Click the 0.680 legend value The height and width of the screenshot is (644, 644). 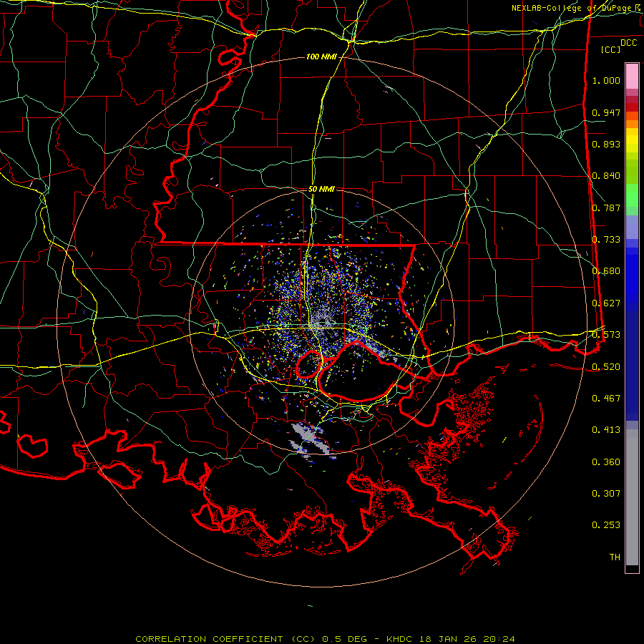click(x=606, y=270)
